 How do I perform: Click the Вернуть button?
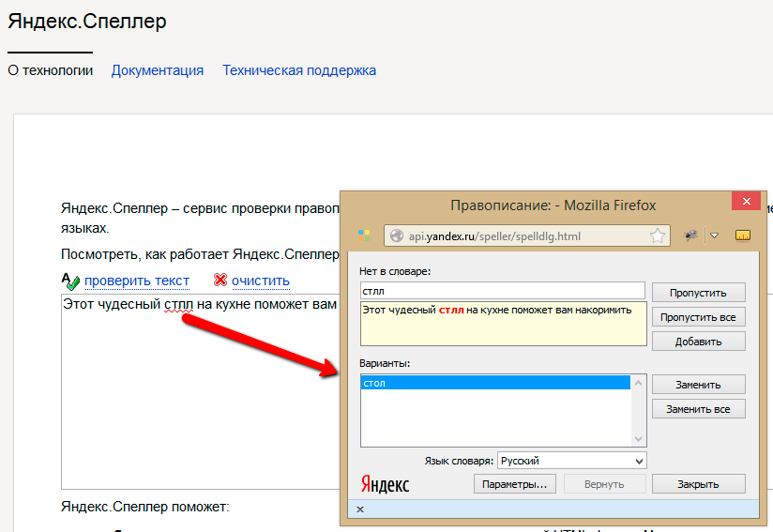605,484
